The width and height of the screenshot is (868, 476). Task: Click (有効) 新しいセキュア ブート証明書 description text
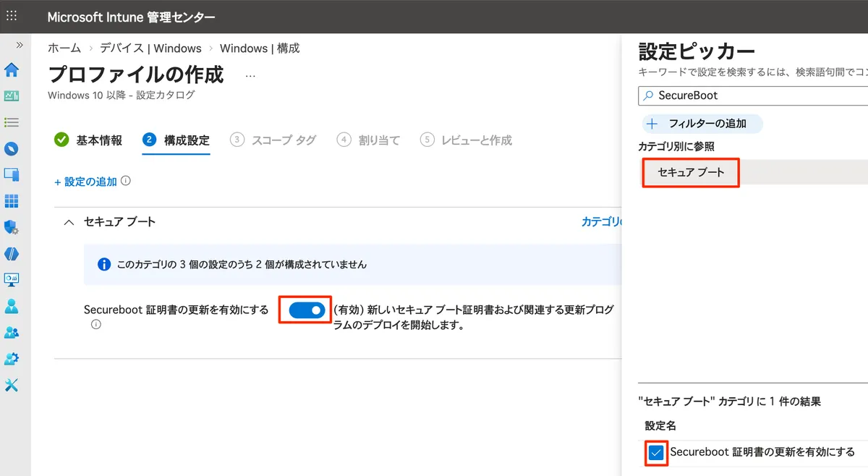pos(474,318)
